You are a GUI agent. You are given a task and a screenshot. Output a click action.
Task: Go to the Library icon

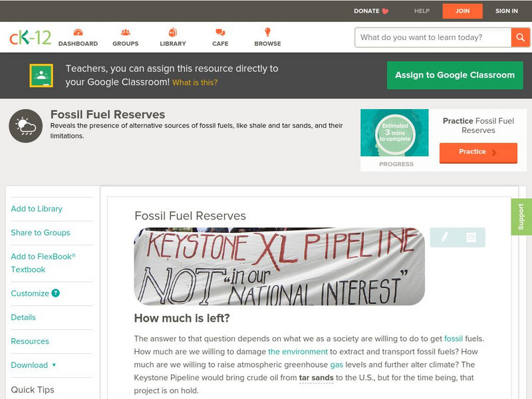tap(173, 33)
